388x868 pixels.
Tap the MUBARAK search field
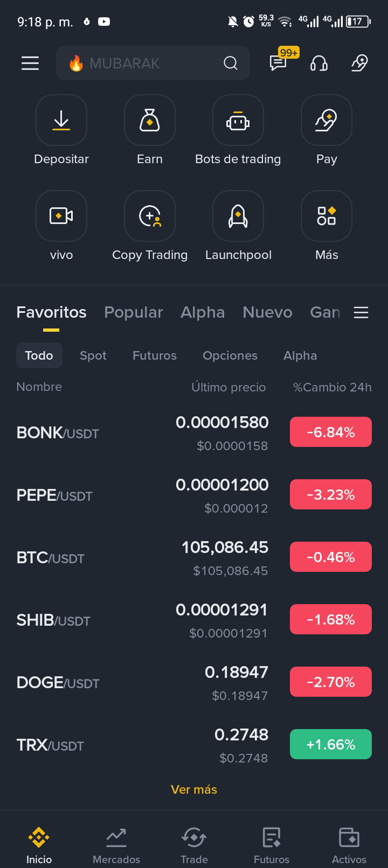(x=145, y=64)
